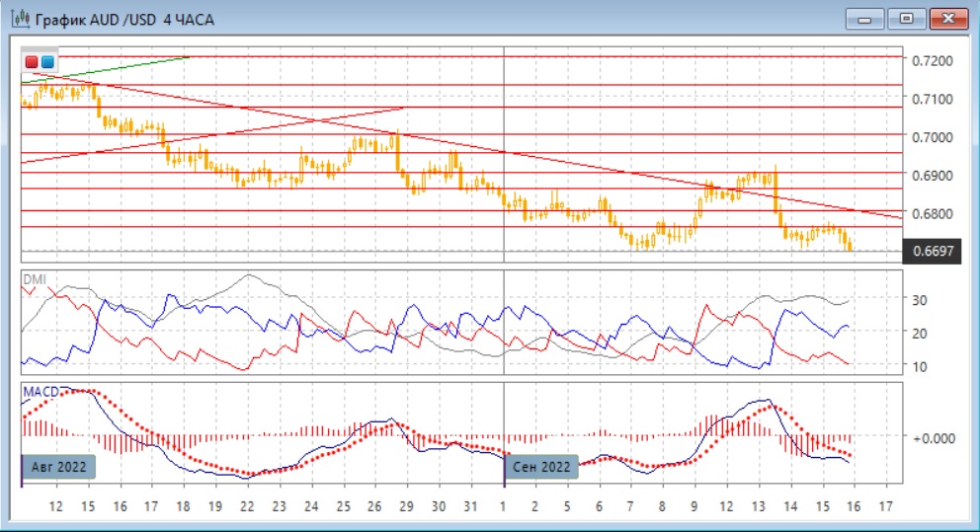Select the DMI indicator label
The width and height of the screenshot is (980, 532).
33,279
